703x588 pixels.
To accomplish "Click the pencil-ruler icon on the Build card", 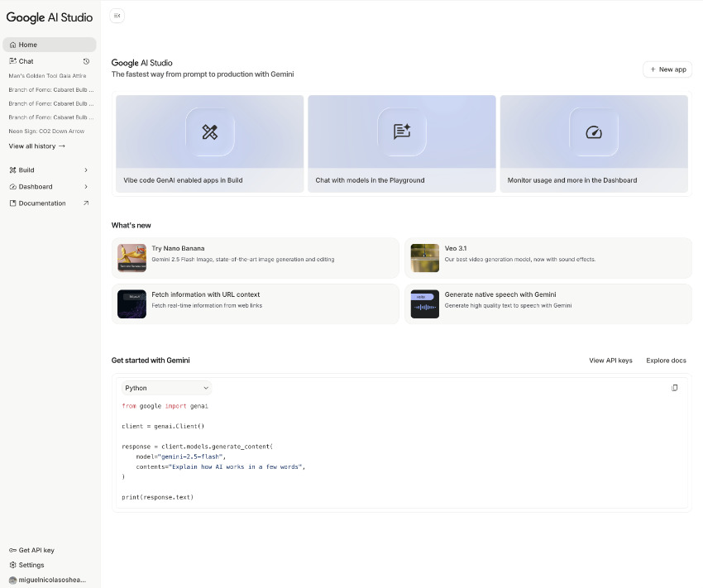I will point(209,132).
